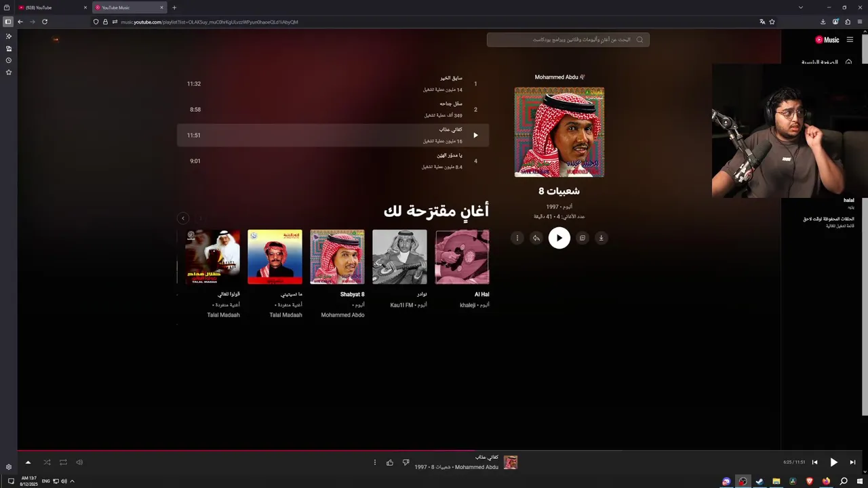List all tabs dropdown arrow
Screen dimensions: 868x488
[801, 7]
